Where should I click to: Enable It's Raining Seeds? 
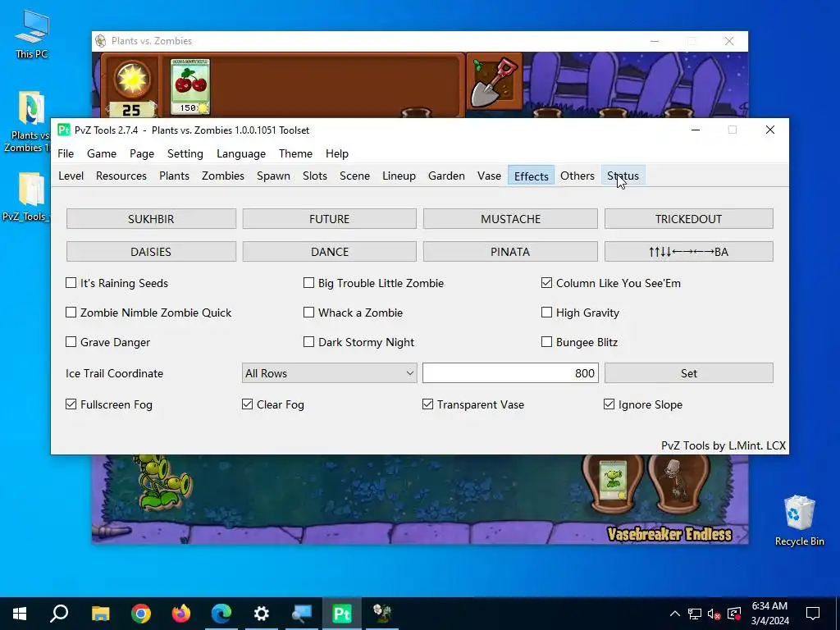coord(71,283)
